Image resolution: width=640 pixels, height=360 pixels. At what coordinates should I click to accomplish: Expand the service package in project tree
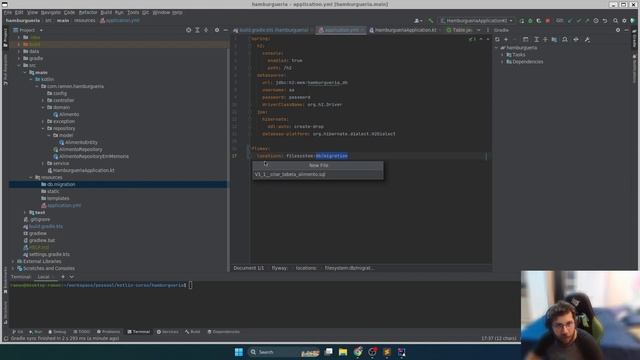(43, 163)
